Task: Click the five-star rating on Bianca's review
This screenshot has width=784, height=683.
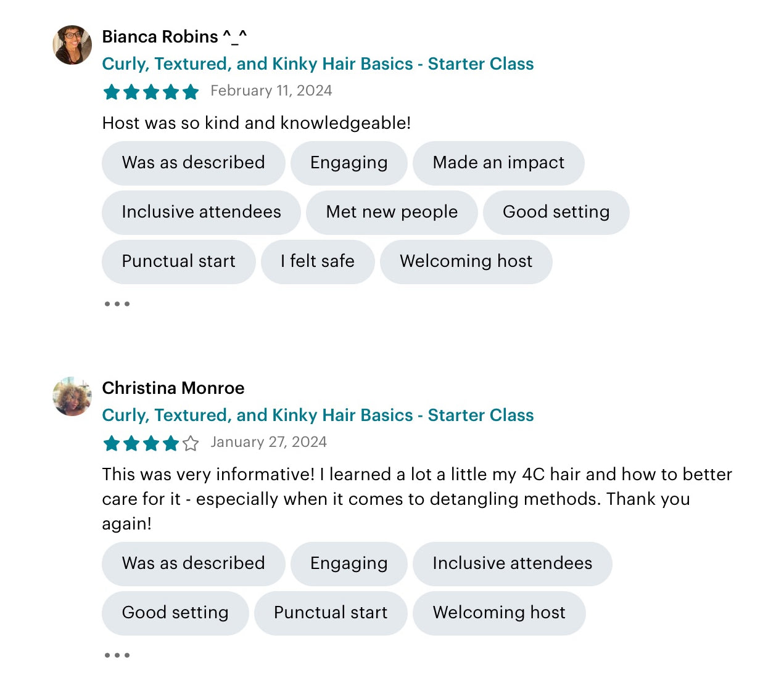Action: (151, 92)
